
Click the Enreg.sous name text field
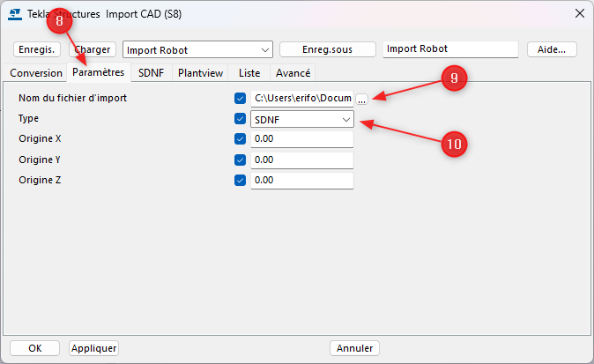[450, 49]
